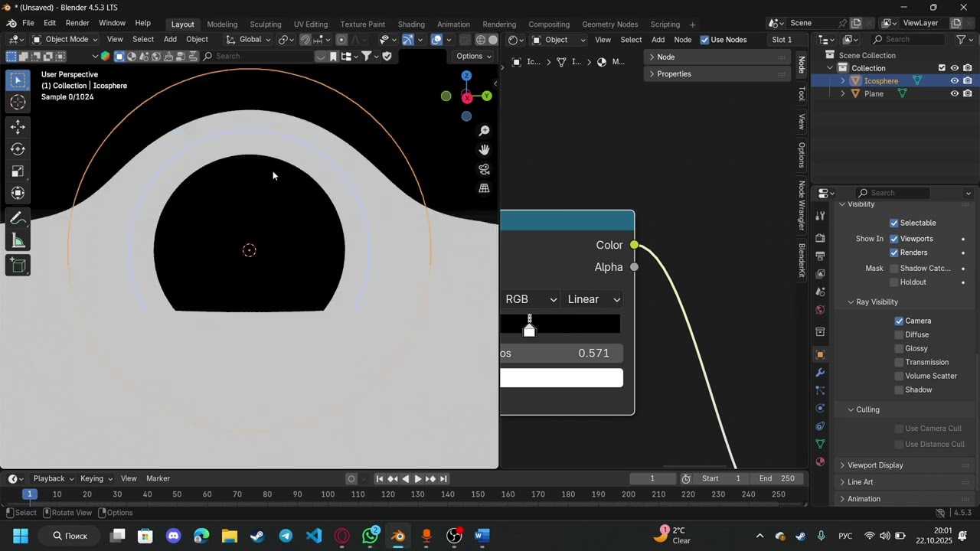The height and width of the screenshot is (551, 980).
Task: Select the Rotate tool in viewport toolbar
Action: 18,149
